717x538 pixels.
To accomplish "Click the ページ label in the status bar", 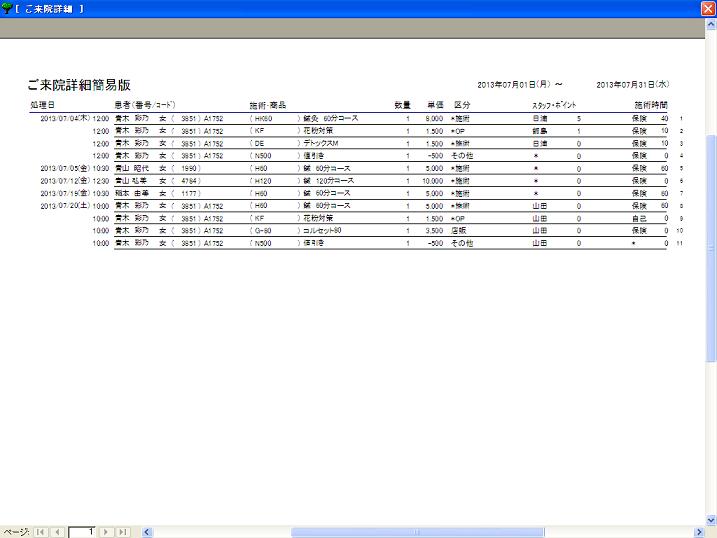I will click(16, 532).
